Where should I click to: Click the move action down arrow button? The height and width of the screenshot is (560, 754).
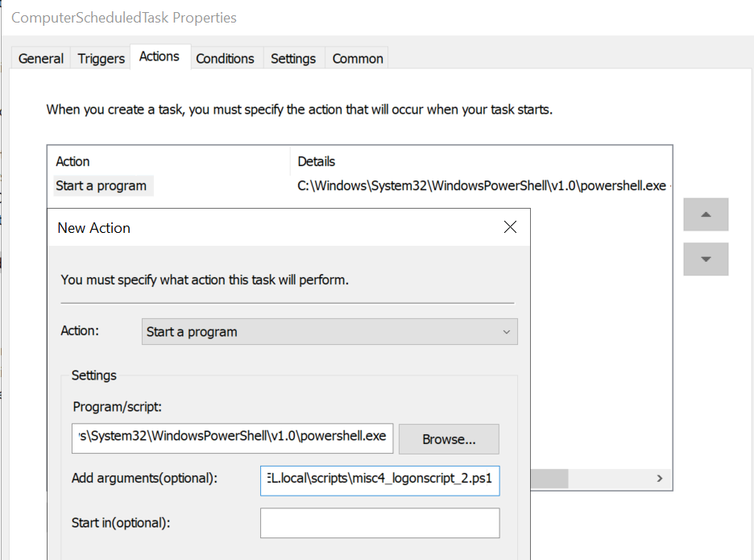[x=706, y=259]
